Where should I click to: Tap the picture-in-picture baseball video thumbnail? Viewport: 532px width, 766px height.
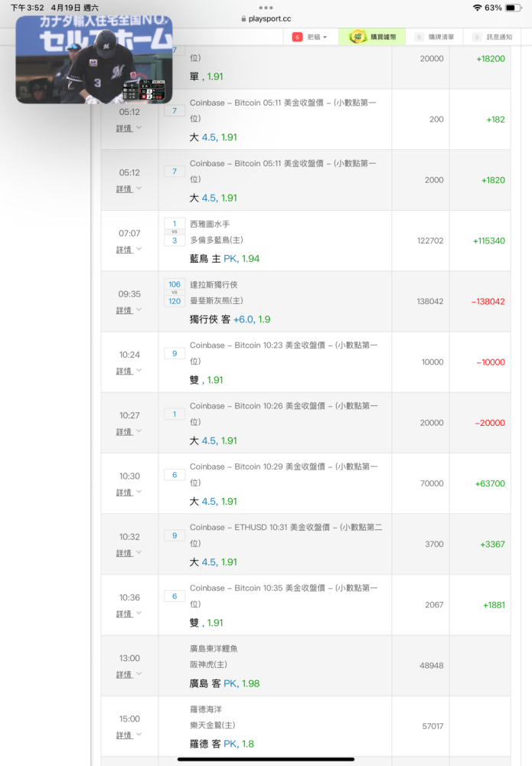(x=94, y=59)
